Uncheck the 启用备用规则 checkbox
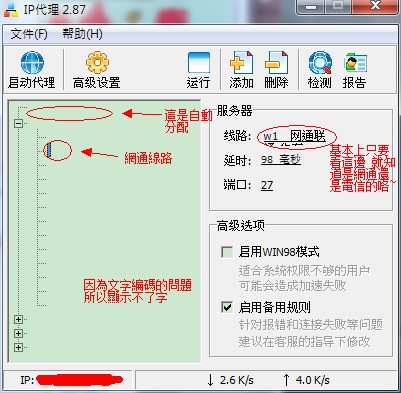The image size is (401, 393). click(227, 307)
